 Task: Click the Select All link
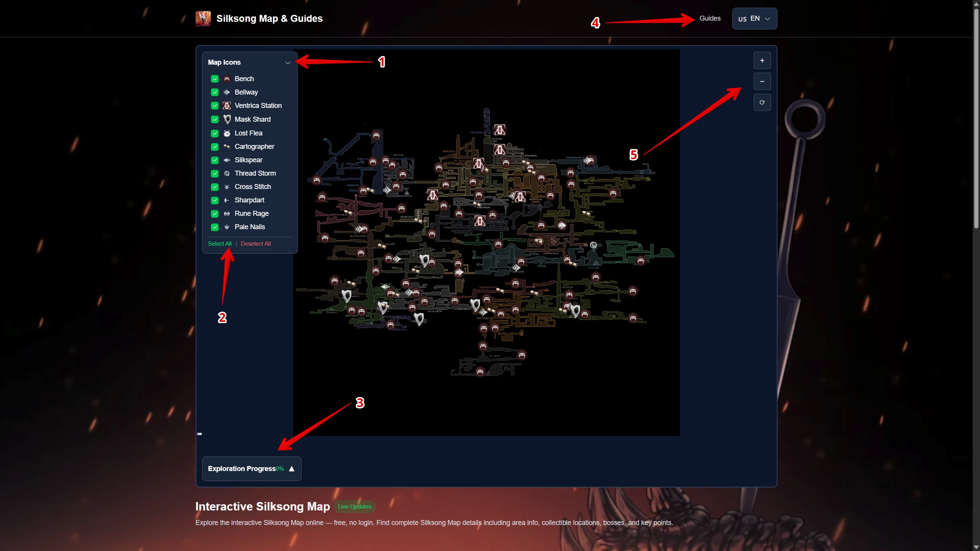(220, 244)
